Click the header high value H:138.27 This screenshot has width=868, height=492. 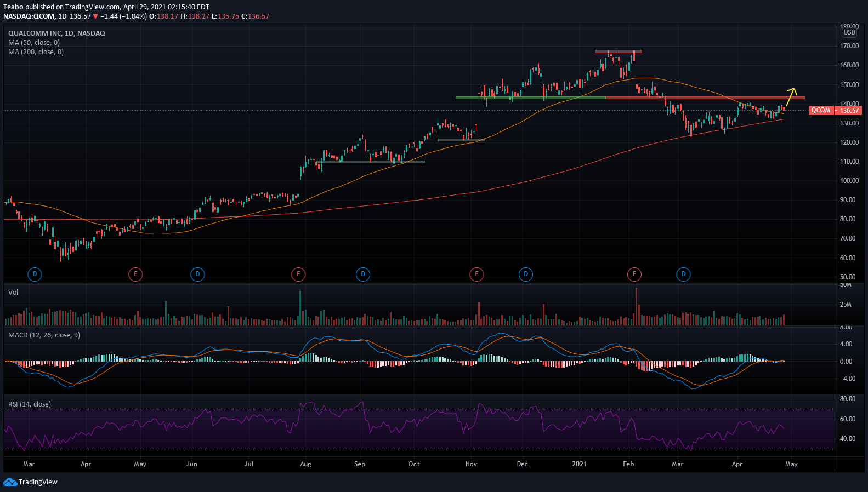point(196,16)
